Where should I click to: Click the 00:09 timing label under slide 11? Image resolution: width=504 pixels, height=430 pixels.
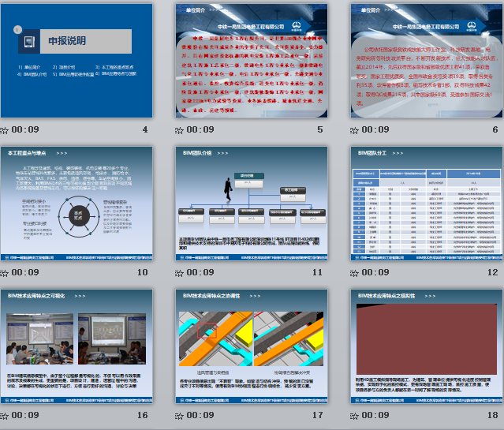(199, 273)
